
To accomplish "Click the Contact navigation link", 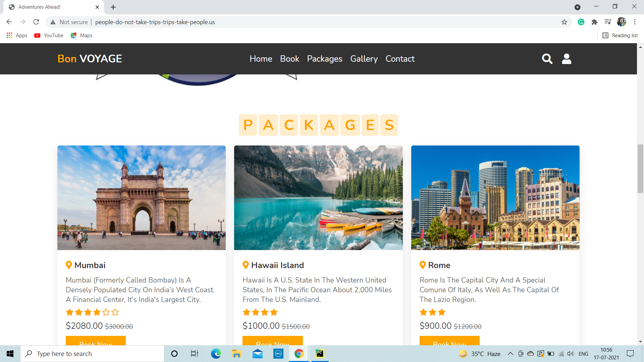I will pos(400,59).
